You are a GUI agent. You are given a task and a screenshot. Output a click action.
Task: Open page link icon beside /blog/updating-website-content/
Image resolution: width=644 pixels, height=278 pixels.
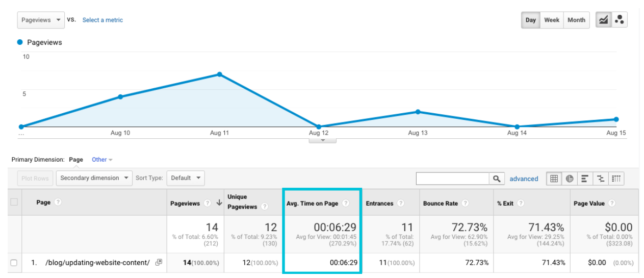pyautogui.click(x=159, y=262)
